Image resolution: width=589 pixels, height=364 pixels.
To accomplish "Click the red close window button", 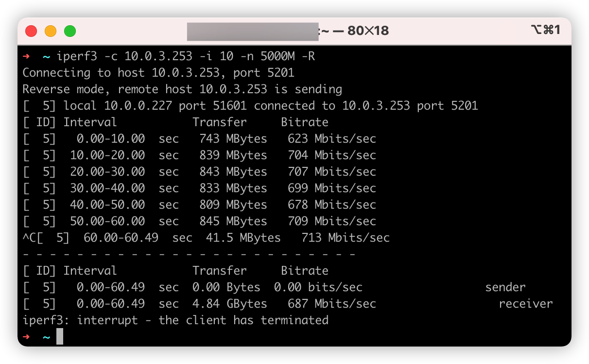I will point(31,31).
